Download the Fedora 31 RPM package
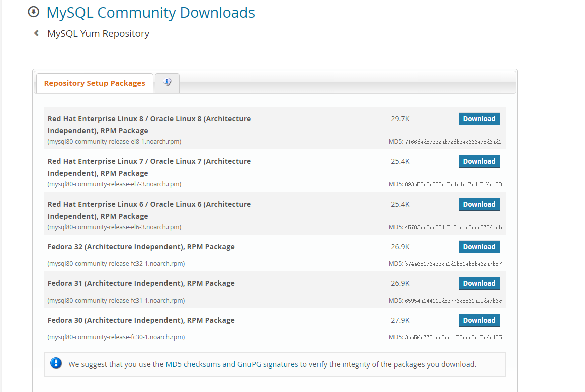 point(479,283)
